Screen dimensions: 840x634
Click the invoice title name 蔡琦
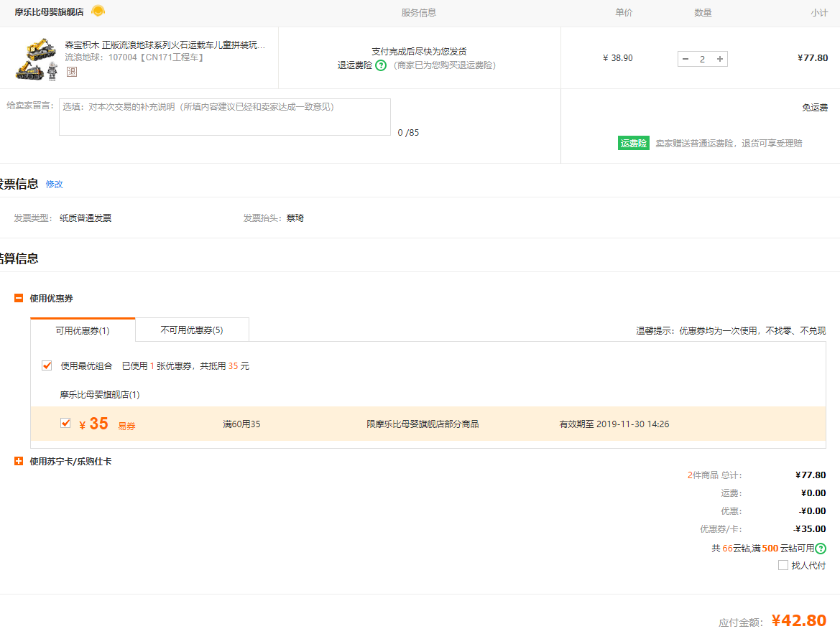(295, 218)
